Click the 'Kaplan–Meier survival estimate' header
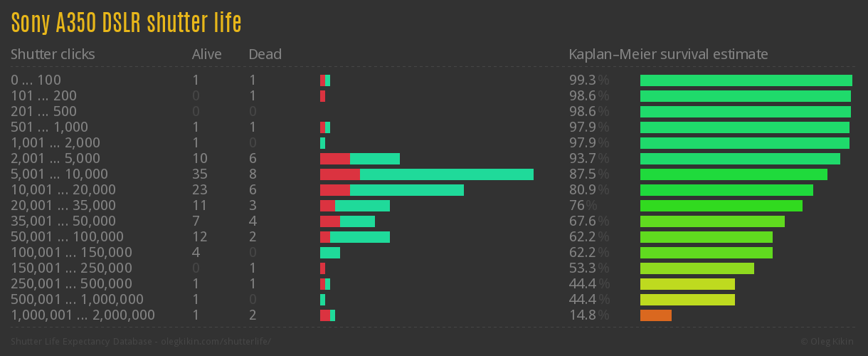The width and height of the screenshot is (868, 356). (x=668, y=54)
